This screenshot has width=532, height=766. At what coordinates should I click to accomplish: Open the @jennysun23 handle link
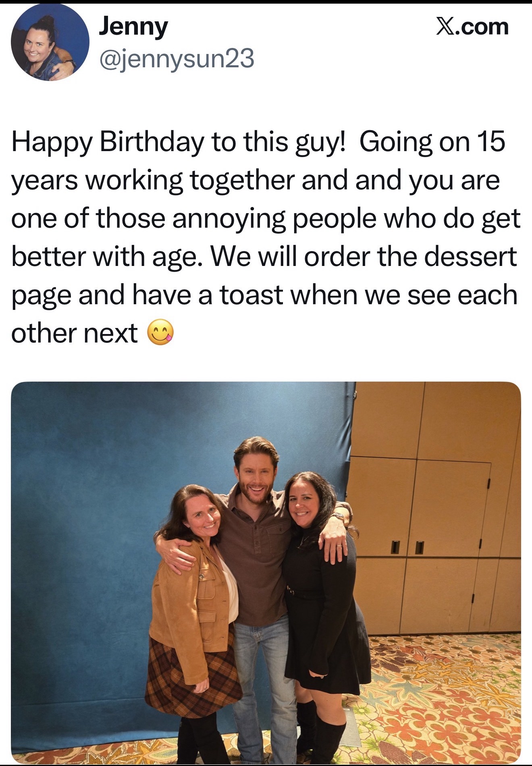point(177,58)
